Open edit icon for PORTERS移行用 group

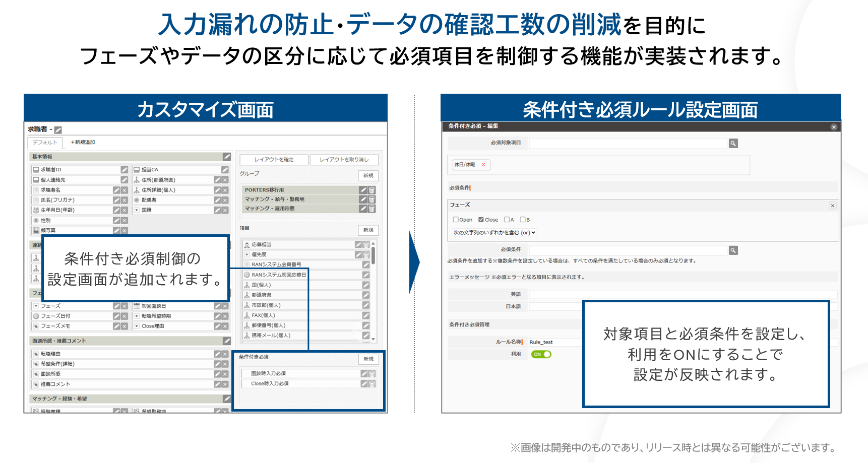coord(363,190)
